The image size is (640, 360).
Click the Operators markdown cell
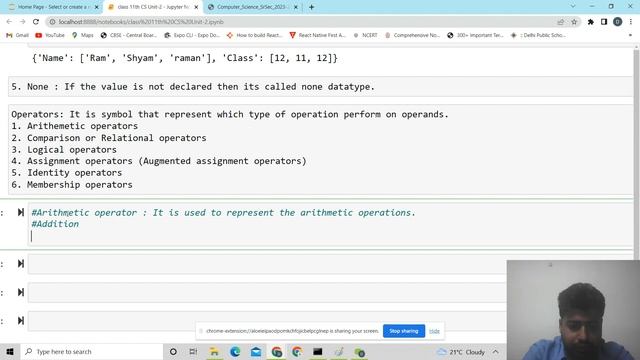(x=320, y=149)
